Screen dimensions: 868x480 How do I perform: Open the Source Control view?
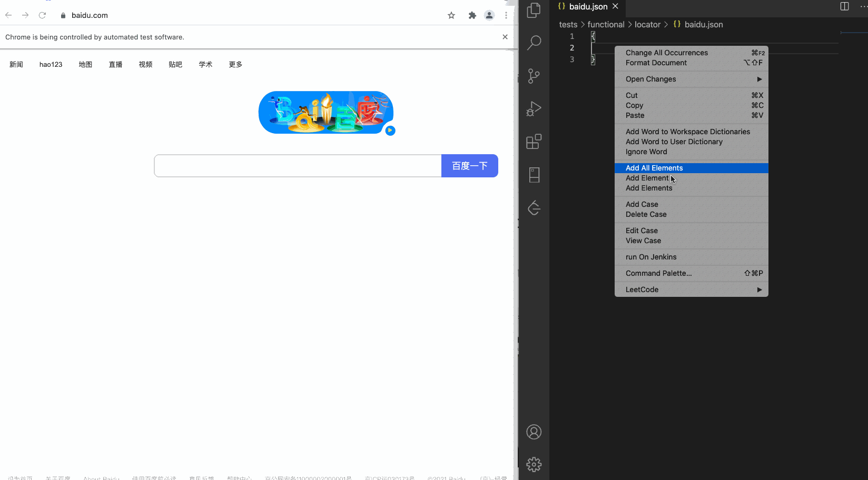click(x=534, y=76)
